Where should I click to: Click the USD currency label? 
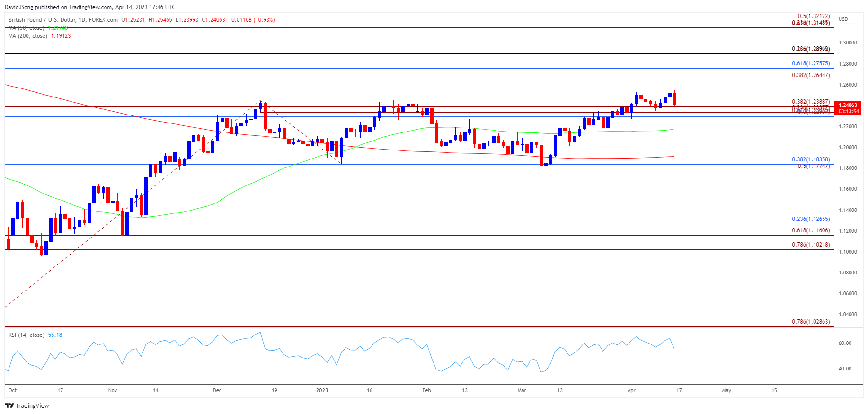[x=843, y=19]
